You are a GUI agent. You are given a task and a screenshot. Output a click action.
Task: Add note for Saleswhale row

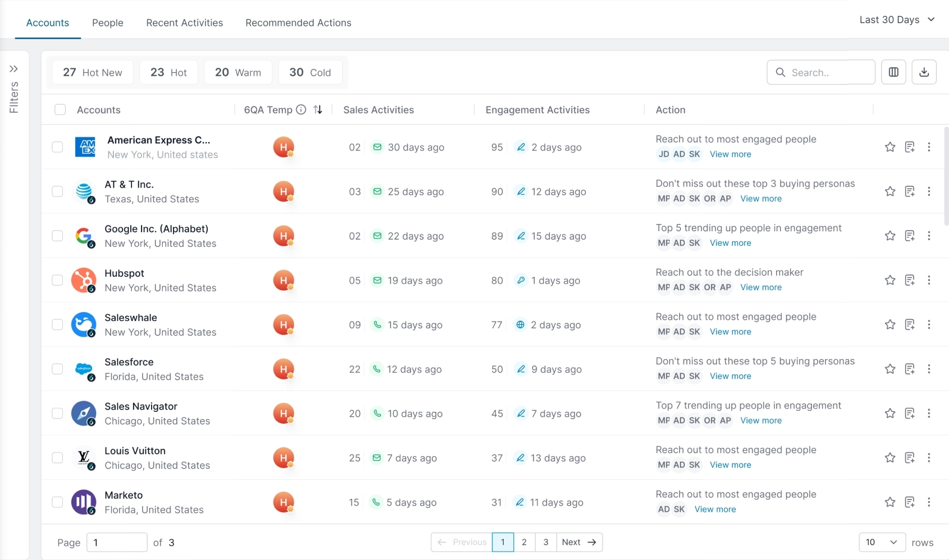point(910,324)
